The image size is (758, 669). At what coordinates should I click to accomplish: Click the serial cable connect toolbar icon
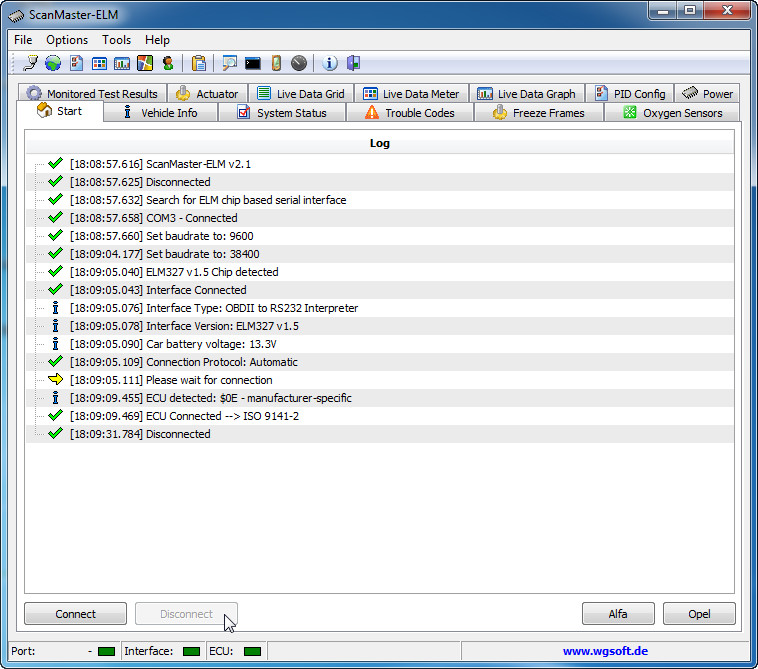tap(30, 63)
